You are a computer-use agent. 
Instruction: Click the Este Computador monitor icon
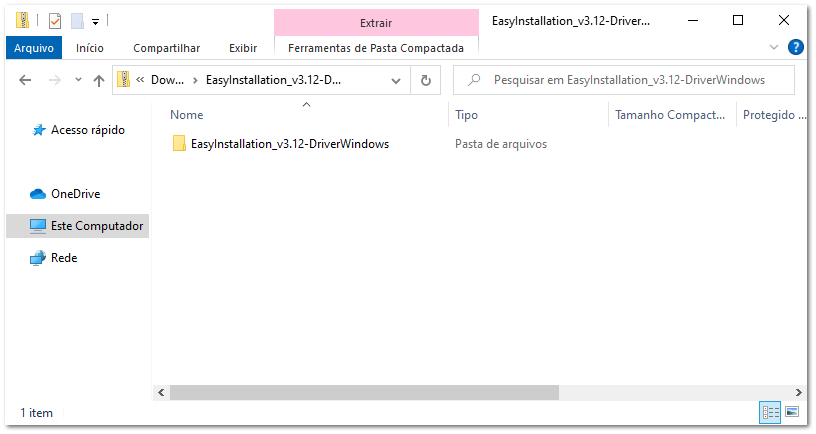38,226
